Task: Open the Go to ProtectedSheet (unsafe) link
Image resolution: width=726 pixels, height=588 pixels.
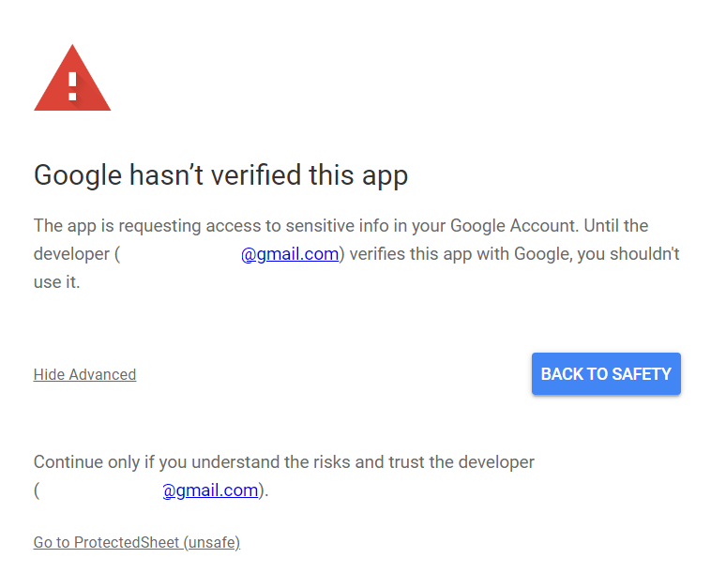Action: (x=137, y=542)
